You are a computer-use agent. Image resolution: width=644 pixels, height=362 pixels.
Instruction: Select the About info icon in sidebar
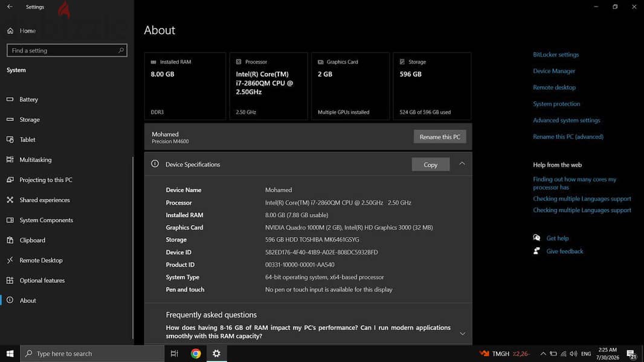pos(10,300)
